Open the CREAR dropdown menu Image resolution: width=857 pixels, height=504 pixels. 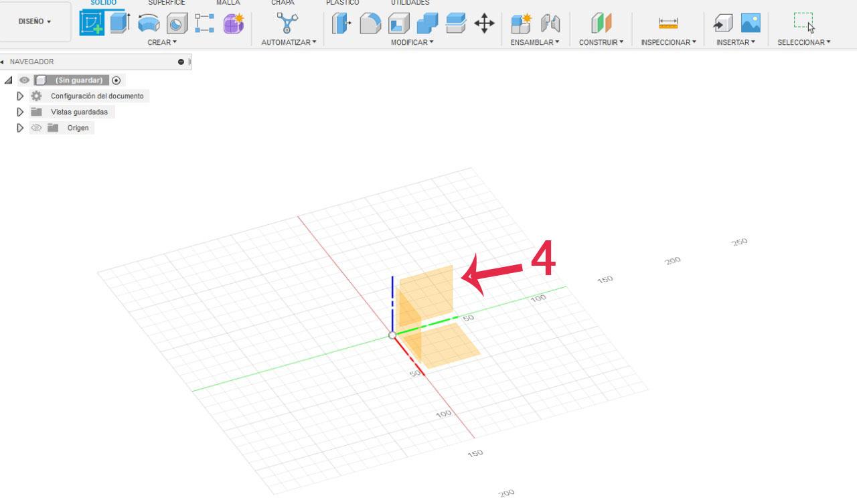point(162,42)
